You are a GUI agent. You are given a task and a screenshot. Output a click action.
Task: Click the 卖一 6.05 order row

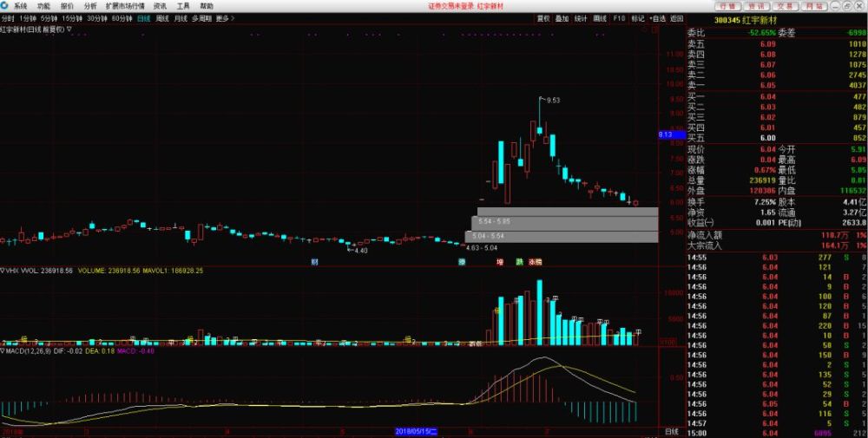coord(777,86)
